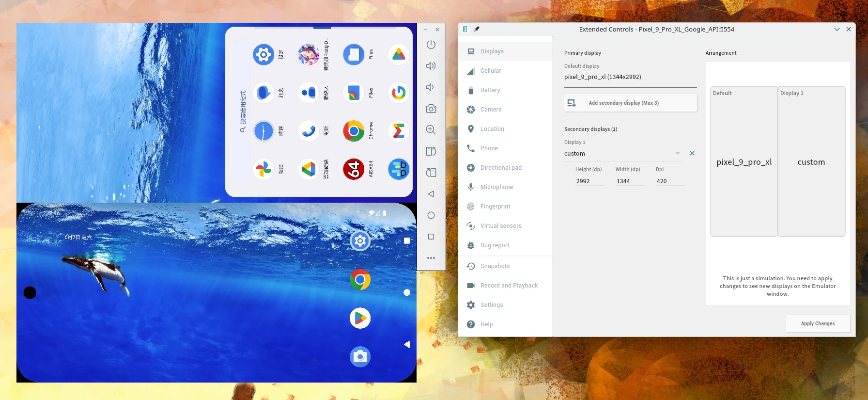Screen dimensions: 868x400
Task: Open the Virtual sensors section
Action: click(x=501, y=226)
